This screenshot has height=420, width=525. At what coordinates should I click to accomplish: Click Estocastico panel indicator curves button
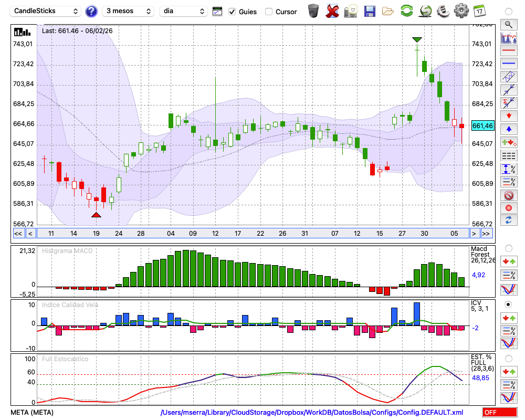(509, 398)
